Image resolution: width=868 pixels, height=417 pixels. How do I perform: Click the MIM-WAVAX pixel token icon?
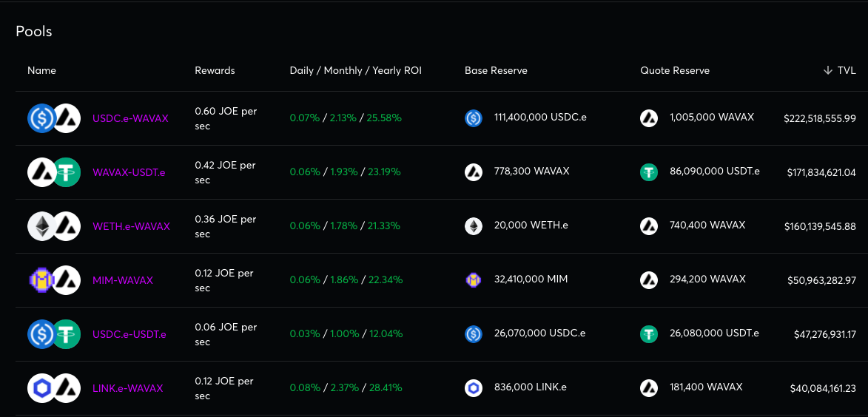pyautogui.click(x=42, y=279)
